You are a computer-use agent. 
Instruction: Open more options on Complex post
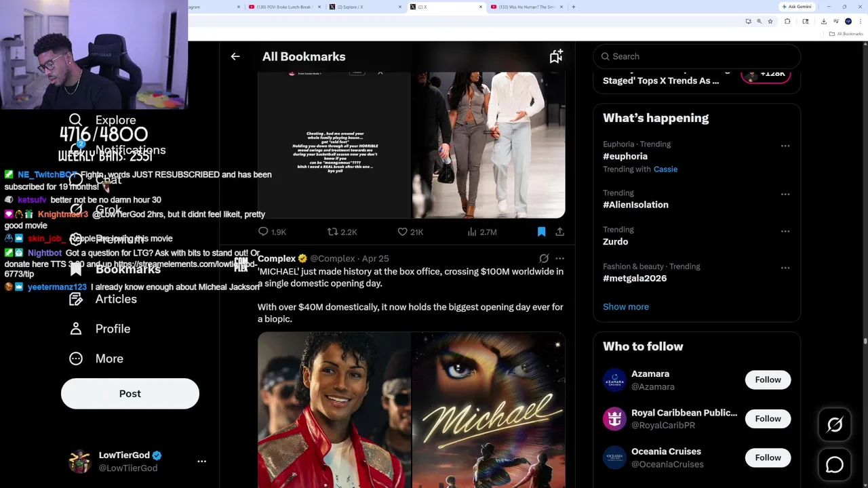(559, 258)
